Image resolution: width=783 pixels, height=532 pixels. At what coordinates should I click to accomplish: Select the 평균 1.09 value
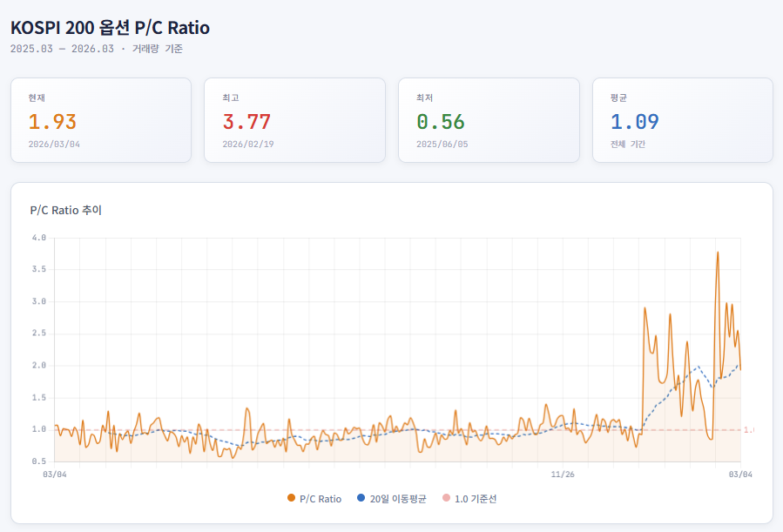coord(635,122)
